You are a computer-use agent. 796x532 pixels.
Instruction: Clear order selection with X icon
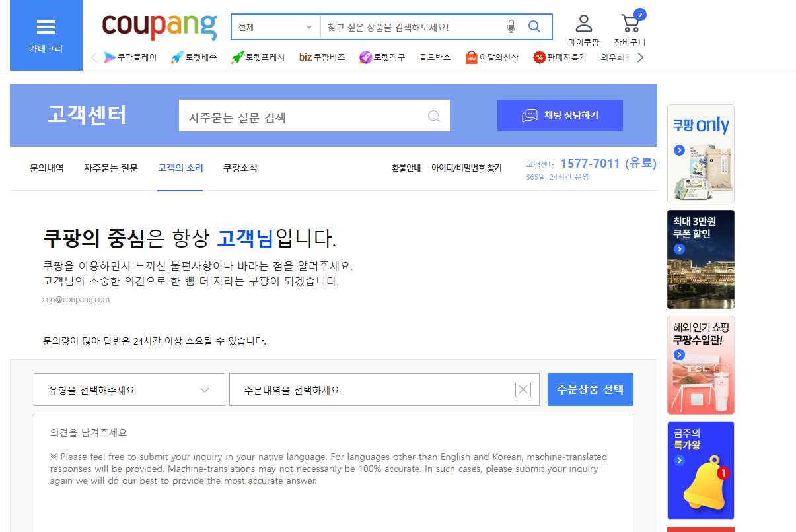(523, 390)
